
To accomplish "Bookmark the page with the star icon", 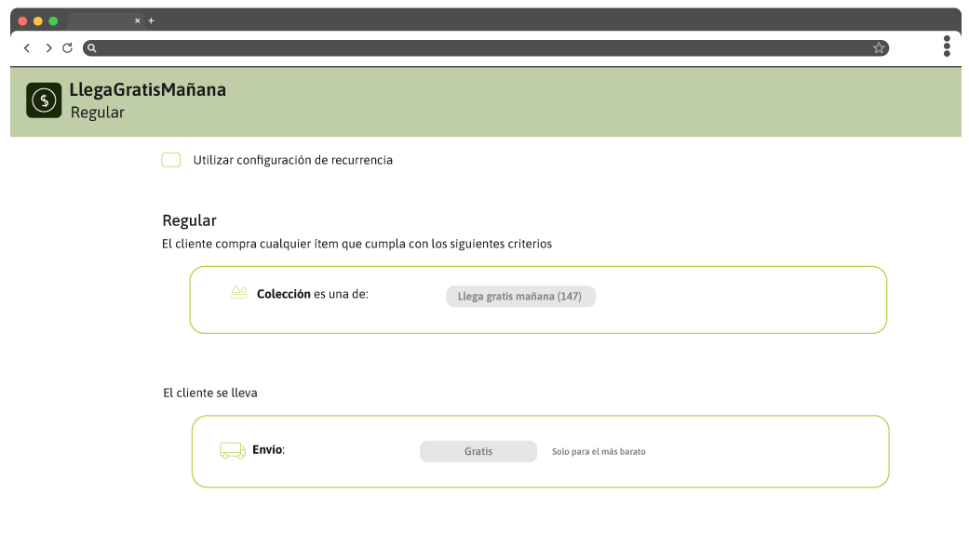I will tap(878, 48).
